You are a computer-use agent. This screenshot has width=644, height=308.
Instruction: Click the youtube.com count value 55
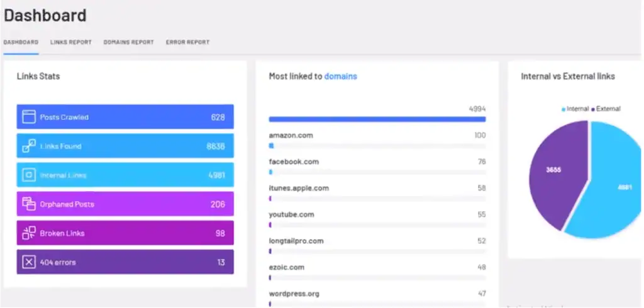(x=482, y=214)
